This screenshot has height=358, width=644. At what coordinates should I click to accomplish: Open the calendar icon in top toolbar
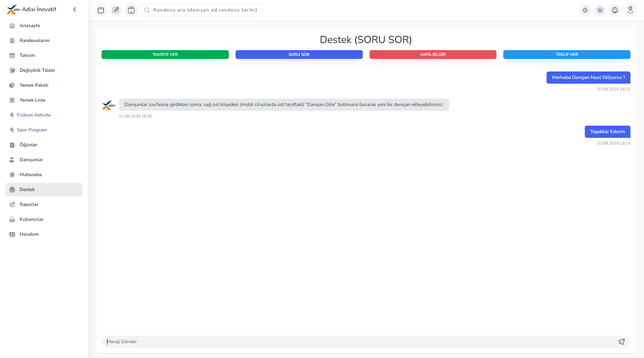click(x=101, y=10)
